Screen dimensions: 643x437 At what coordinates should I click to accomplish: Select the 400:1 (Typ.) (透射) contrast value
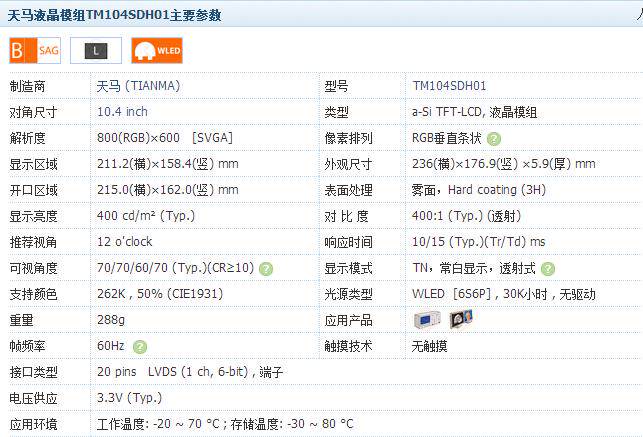click(x=466, y=216)
